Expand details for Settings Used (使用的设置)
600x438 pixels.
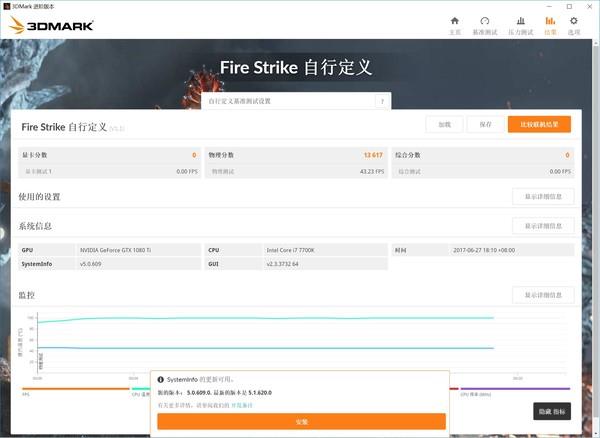(x=543, y=197)
